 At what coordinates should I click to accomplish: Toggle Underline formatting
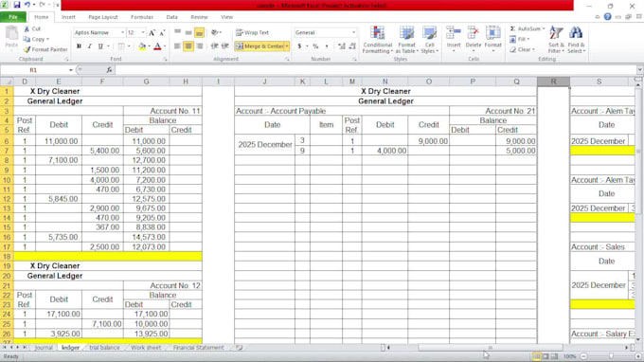(x=100, y=46)
